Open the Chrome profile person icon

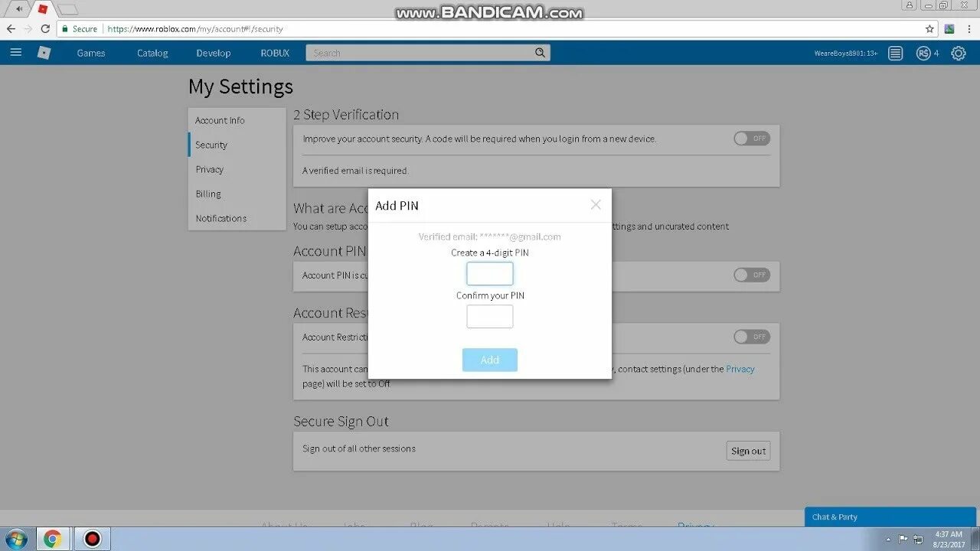click(909, 5)
